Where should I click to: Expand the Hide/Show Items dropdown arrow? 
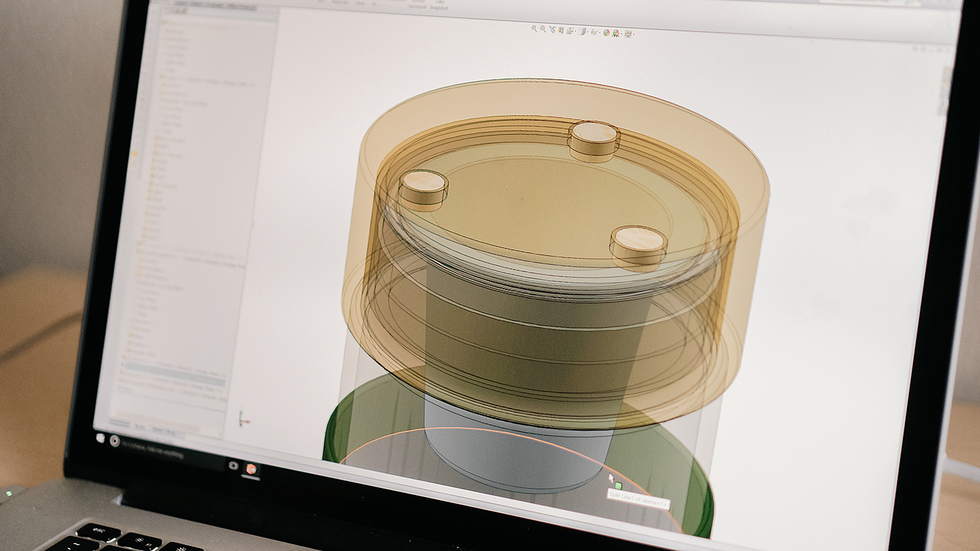tap(600, 32)
